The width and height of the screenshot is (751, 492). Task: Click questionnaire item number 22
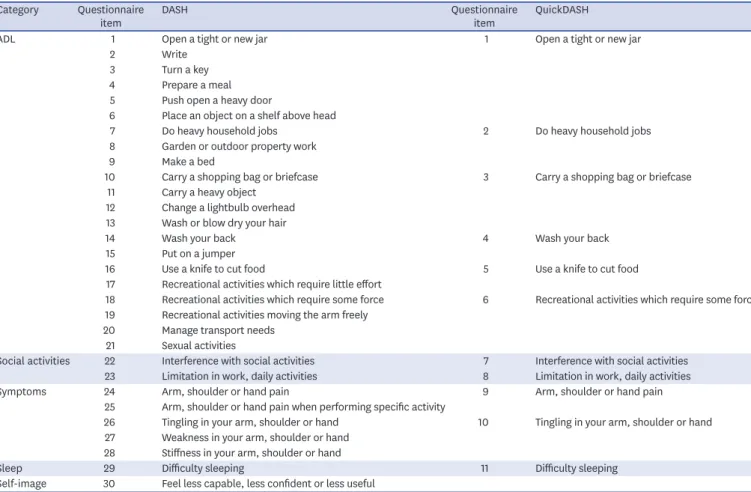[109, 361]
